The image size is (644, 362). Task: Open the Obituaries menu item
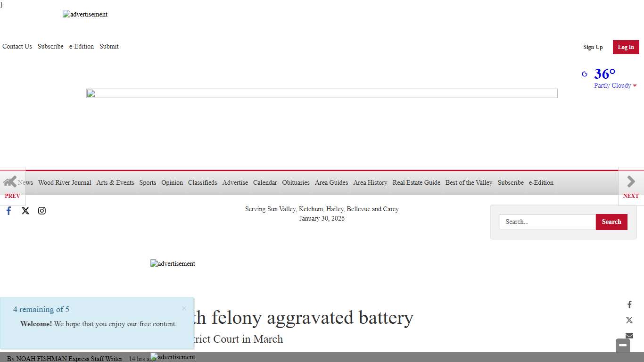click(296, 182)
